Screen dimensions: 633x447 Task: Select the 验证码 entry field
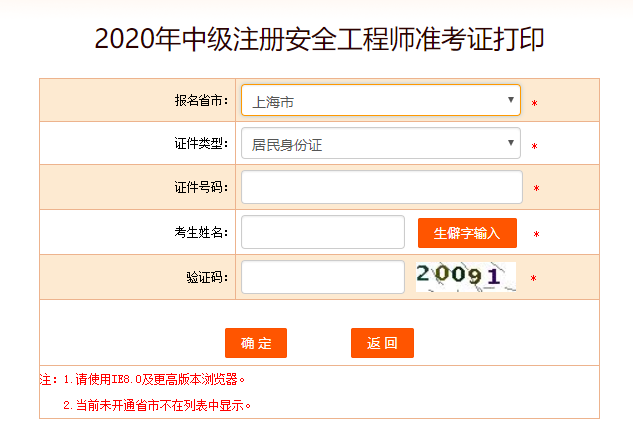coord(323,277)
